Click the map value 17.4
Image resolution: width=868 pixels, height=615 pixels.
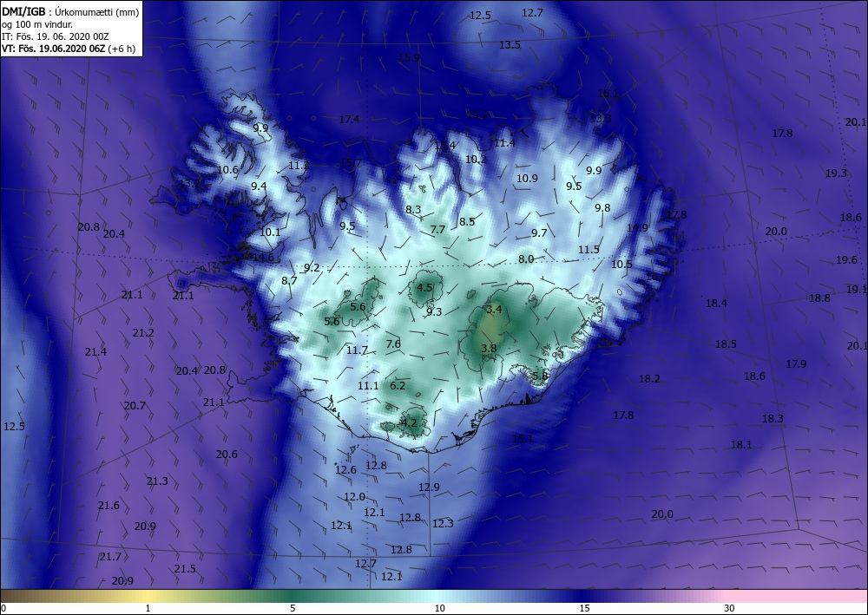(x=349, y=120)
